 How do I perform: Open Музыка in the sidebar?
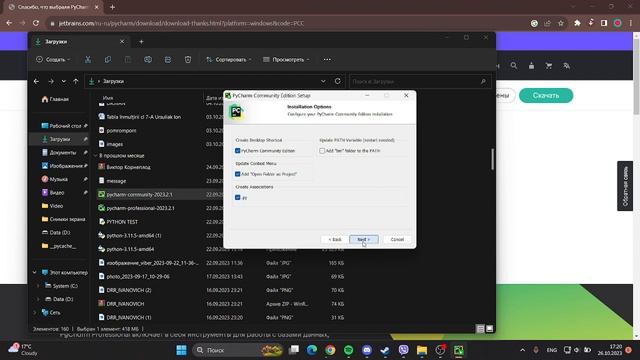tap(55, 179)
